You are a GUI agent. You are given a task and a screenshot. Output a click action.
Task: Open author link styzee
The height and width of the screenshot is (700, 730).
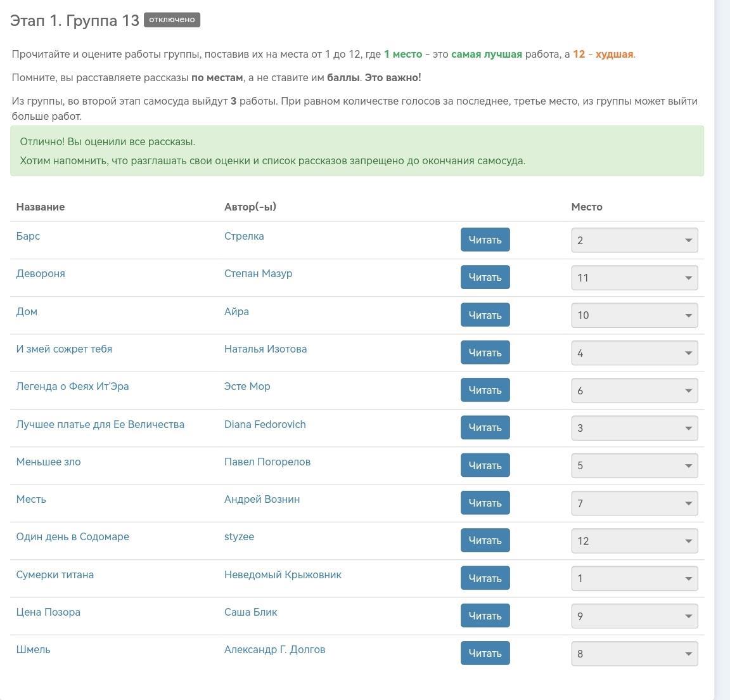(239, 536)
